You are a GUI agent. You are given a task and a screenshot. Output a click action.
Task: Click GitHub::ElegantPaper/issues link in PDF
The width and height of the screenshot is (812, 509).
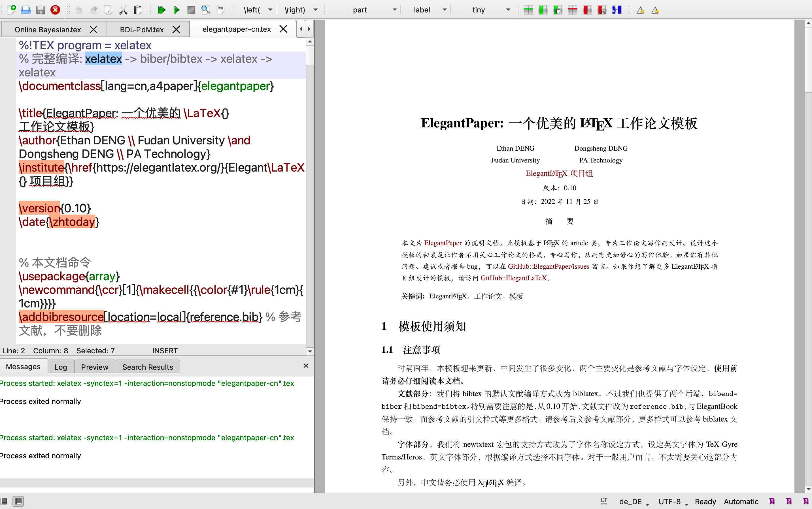tap(548, 266)
